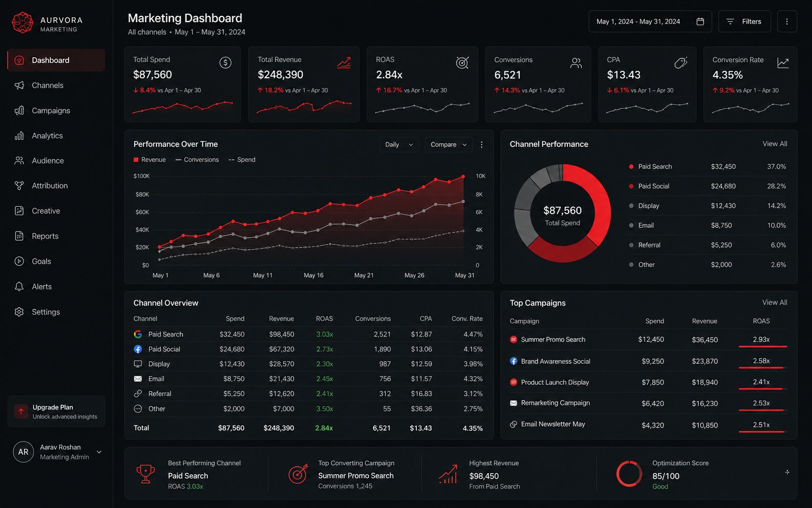Click View All in Top Campaigns
The height and width of the screenshot is (508, 812).
[775, 303]
